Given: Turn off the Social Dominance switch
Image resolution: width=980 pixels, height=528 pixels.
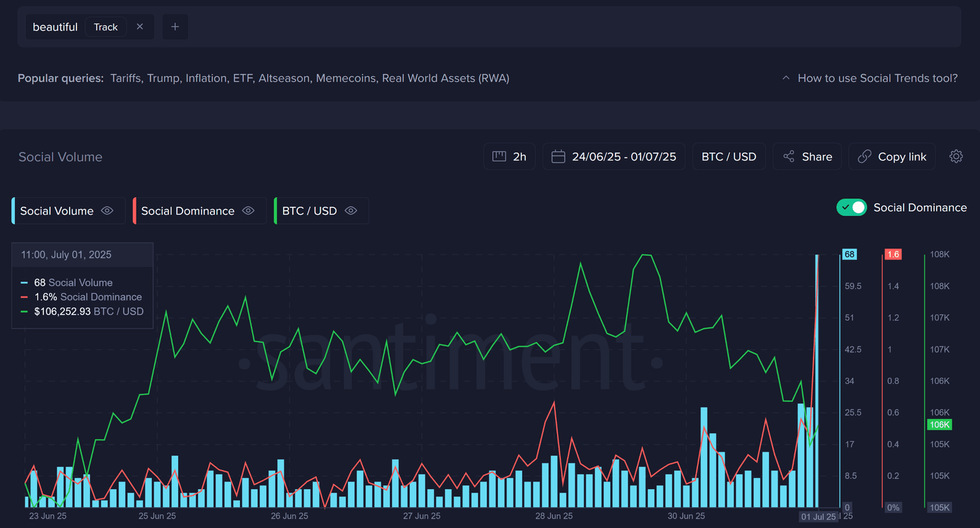Looking at the screenshot, I should 851,207.
